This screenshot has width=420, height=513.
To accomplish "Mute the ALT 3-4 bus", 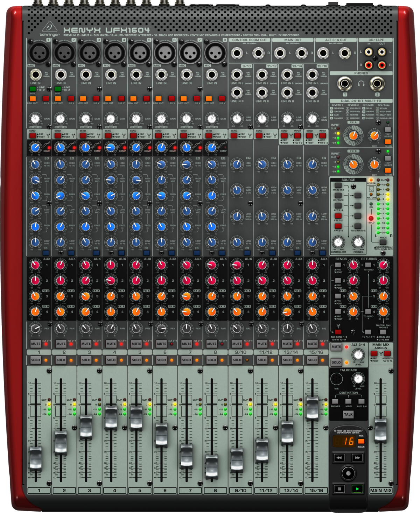I will point(336,347).
